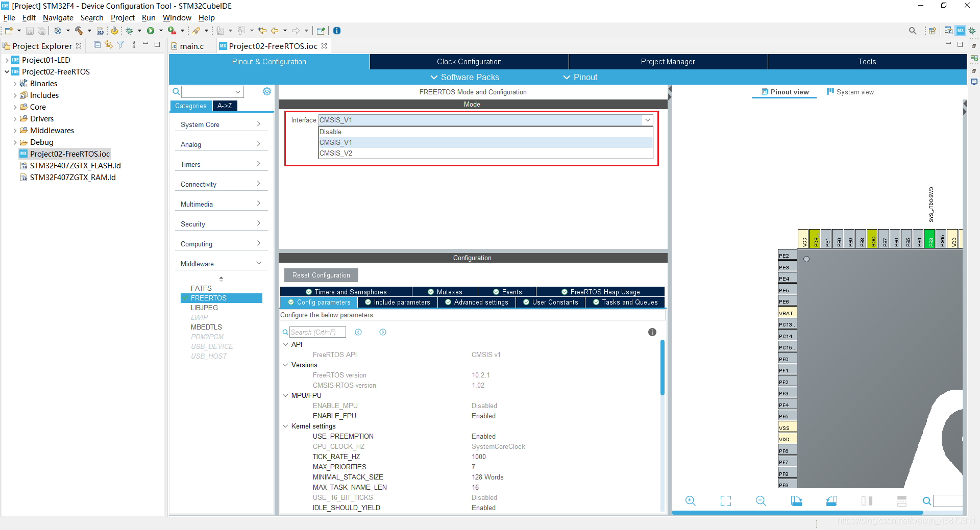Click the Back navigation yellow arrow
Image resolution: width=980 pixels, height=530 pixels.
pyautogui.click(x=275, y=31)
